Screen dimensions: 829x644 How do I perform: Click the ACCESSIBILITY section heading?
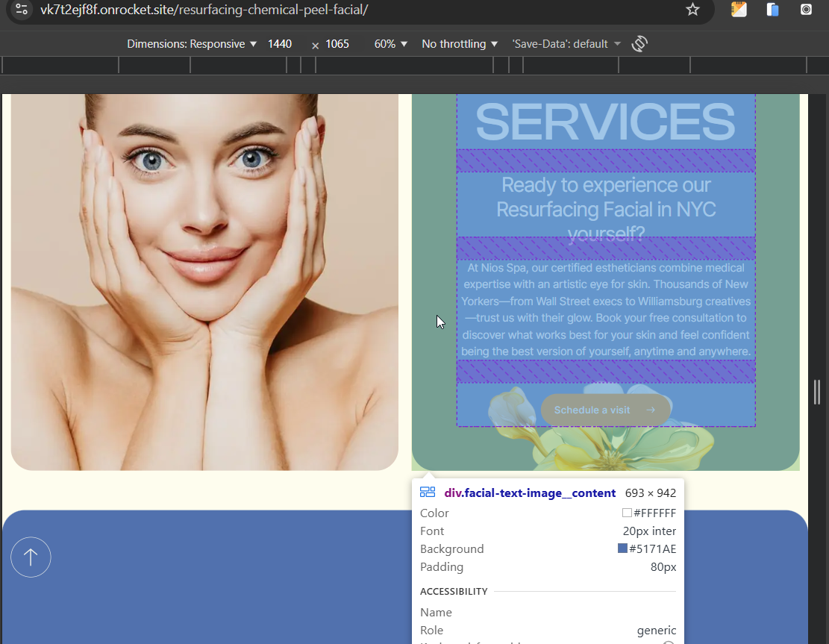(454, 591)
